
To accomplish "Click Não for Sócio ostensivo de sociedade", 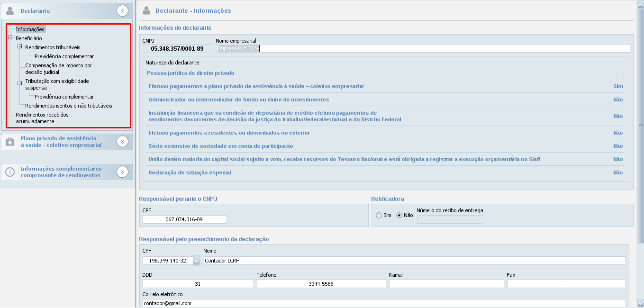I will (618, 146).
